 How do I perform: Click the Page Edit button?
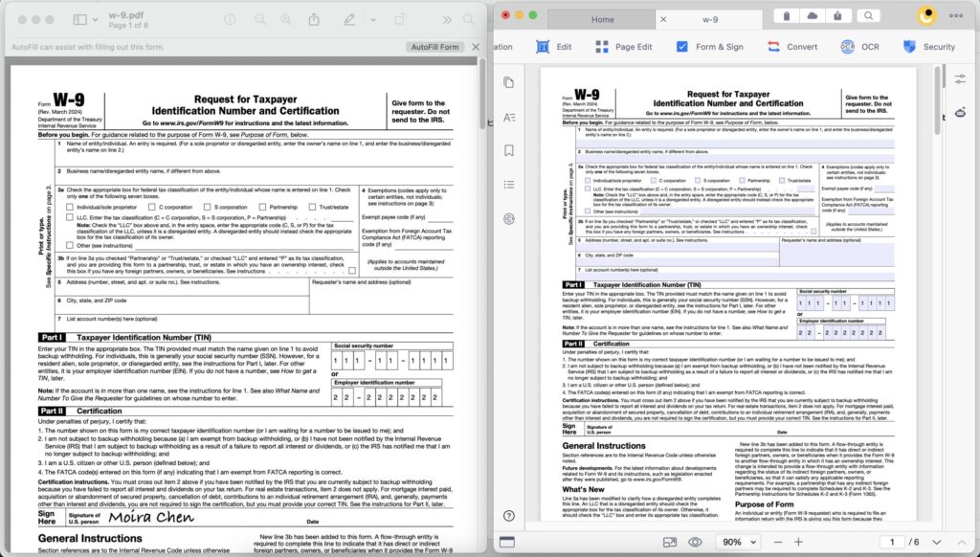click(x=623, y=46)
